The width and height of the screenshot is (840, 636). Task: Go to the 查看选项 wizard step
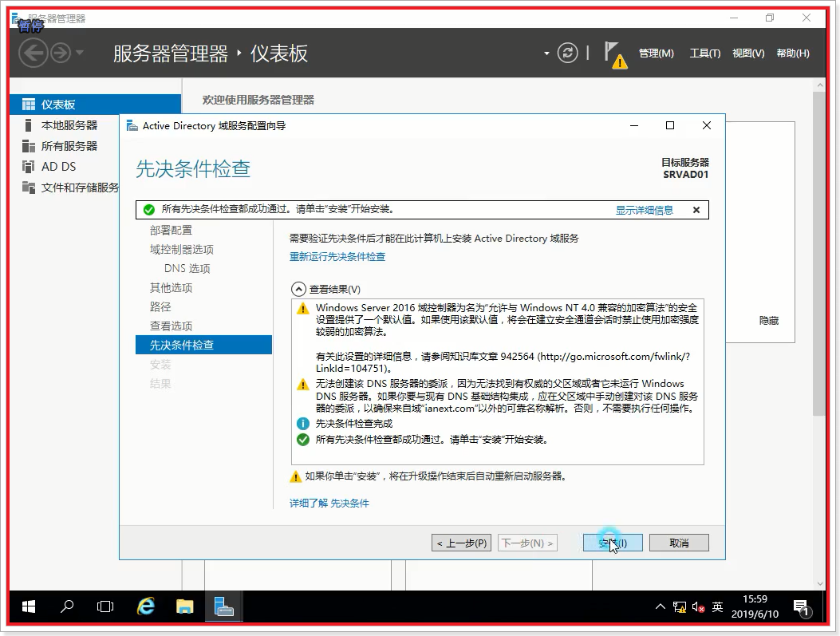click(171, 326)
